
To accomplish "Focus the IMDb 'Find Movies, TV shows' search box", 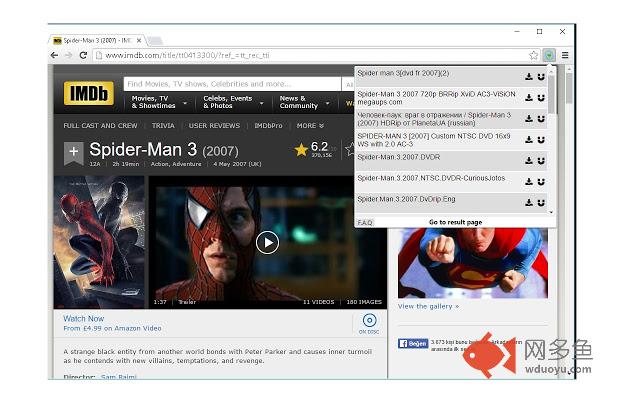I will (x=232, y=84).
